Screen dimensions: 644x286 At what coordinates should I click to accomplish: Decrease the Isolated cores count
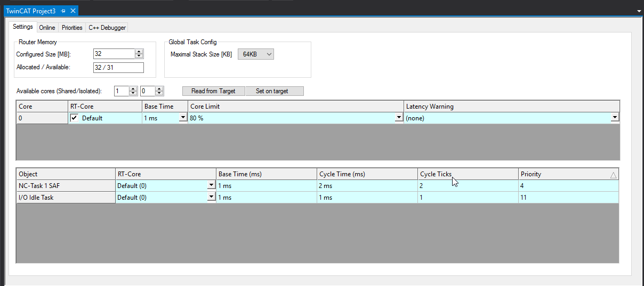(159, 93)
